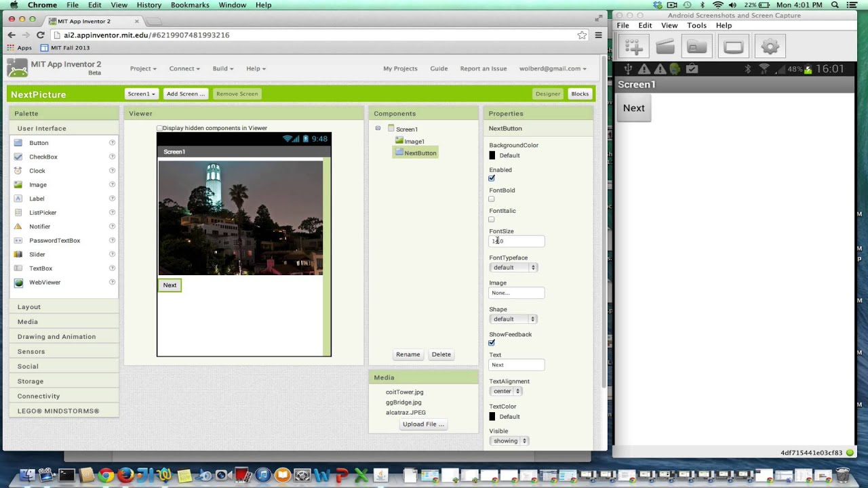Open the BackgroundColor swatch
868x488 pixels.
(x=492, y=156)
